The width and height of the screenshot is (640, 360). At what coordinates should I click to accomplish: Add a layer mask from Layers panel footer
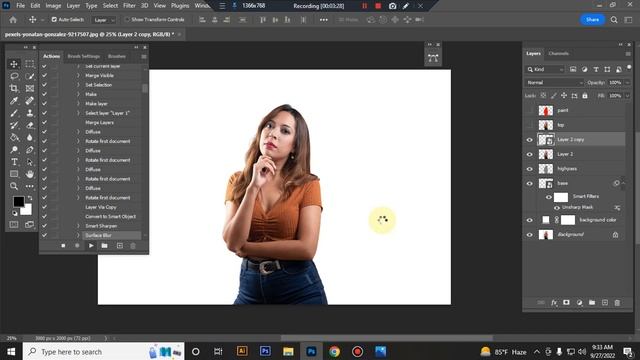[566, 302]
